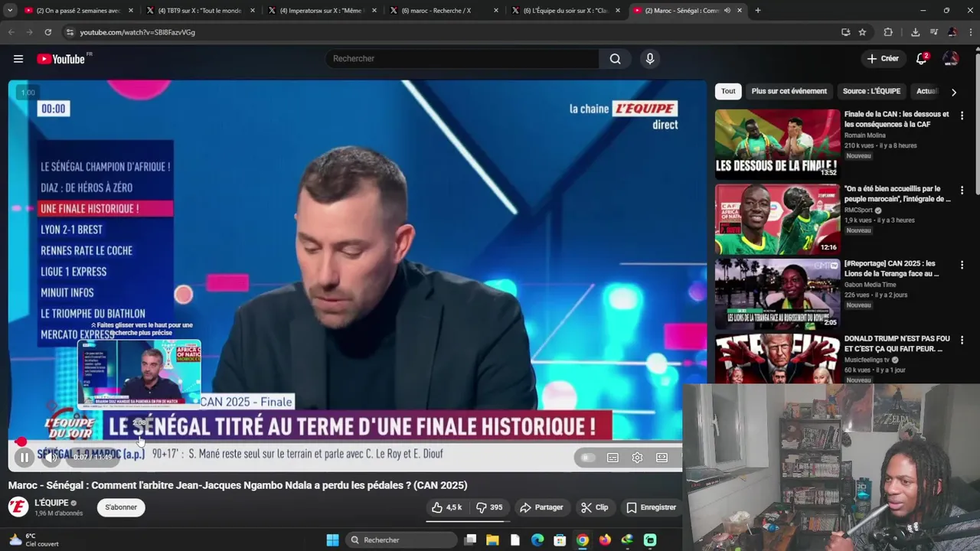The image size is (980, 551).
Task: Open options for the DONALD TRUMP video
Action: click(x=962, y=340)
